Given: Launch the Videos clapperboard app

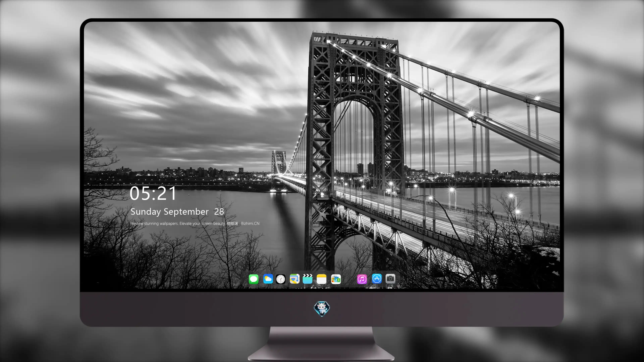Looking at the screenshot, I should [308, 279].
